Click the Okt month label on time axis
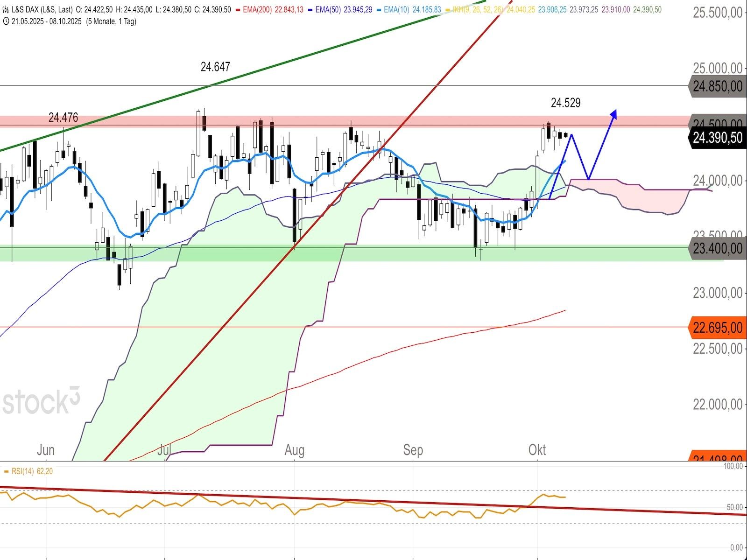This screenshot has height=560, width=747. click(537, 450)
